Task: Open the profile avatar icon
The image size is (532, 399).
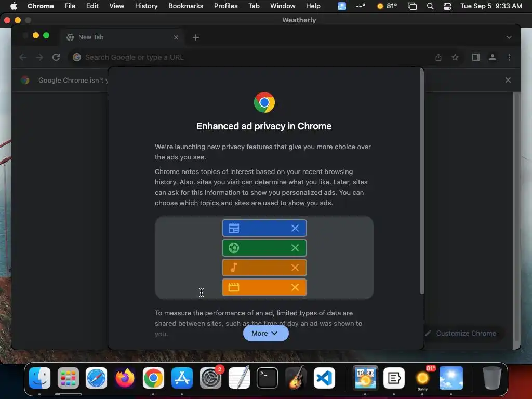Action: 493,57
